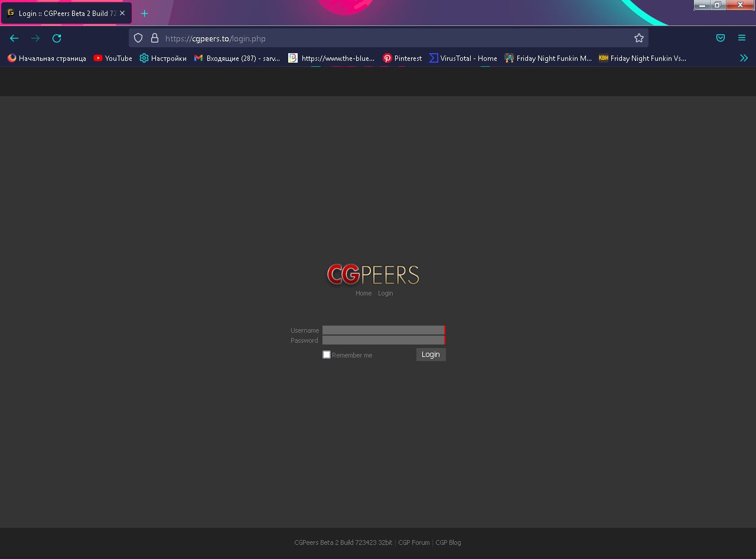756x559 pixels.
Task: Open the Входящие (287) Gmail bookmark
Action: coord(237,58)
